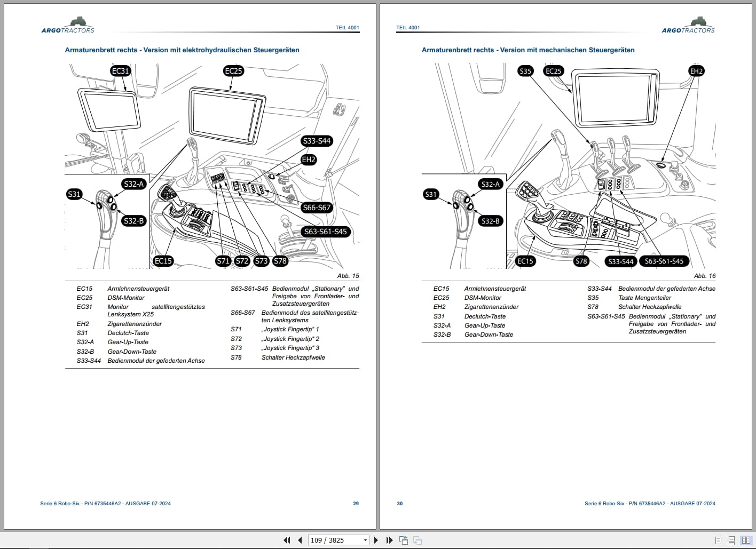
Task: Click the legend entry 'Bedienmodul des satellitengestützten Lenksystems'
Action: (310, 316)
